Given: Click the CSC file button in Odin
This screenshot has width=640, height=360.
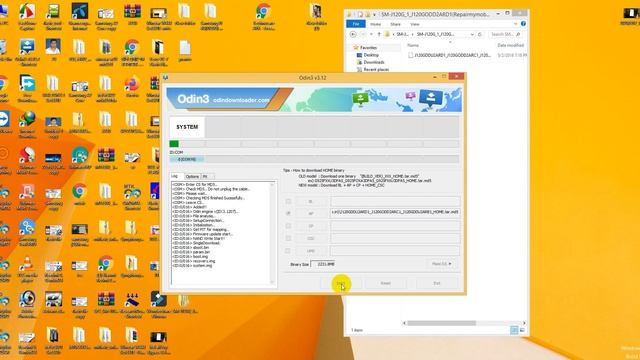Looking at the screenshot, I should pyautogui.click(x=311, y=238).
